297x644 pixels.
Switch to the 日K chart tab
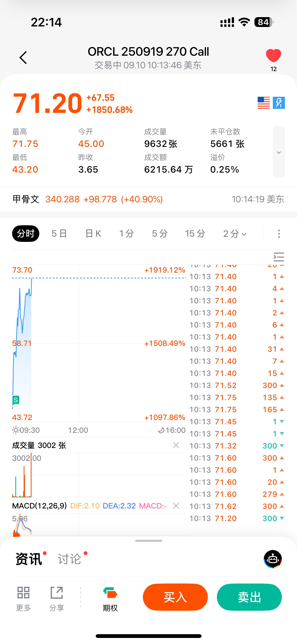pos(93,234)
